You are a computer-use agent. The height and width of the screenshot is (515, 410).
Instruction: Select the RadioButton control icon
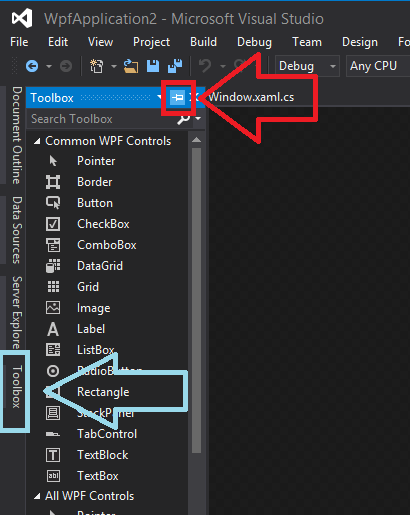pyautogui.click(x=53, y=371)
